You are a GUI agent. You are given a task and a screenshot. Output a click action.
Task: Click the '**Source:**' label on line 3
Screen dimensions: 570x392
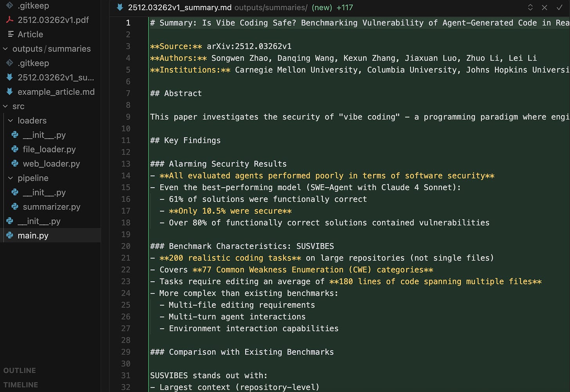click(x=176, y=46)
